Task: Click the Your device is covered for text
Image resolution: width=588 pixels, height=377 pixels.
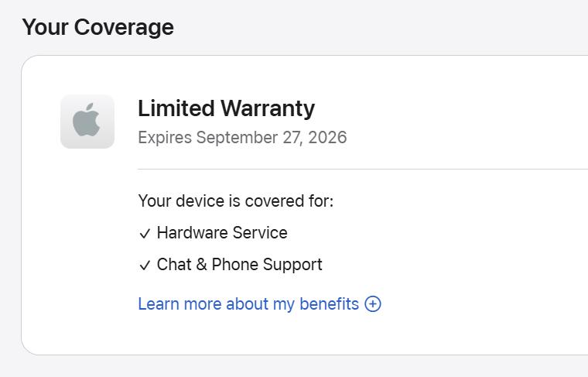Action: tap(235, 201)
